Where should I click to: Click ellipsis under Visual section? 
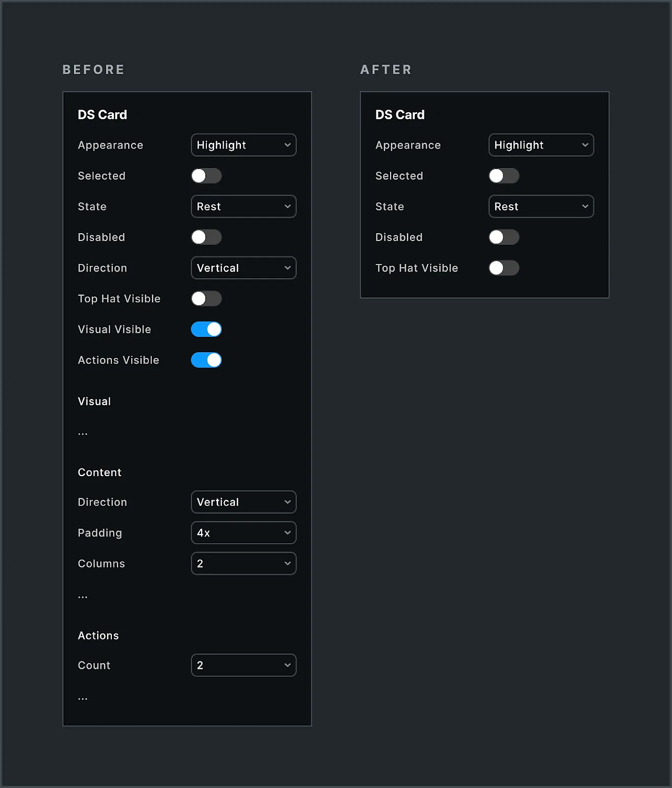pos(83,434)
